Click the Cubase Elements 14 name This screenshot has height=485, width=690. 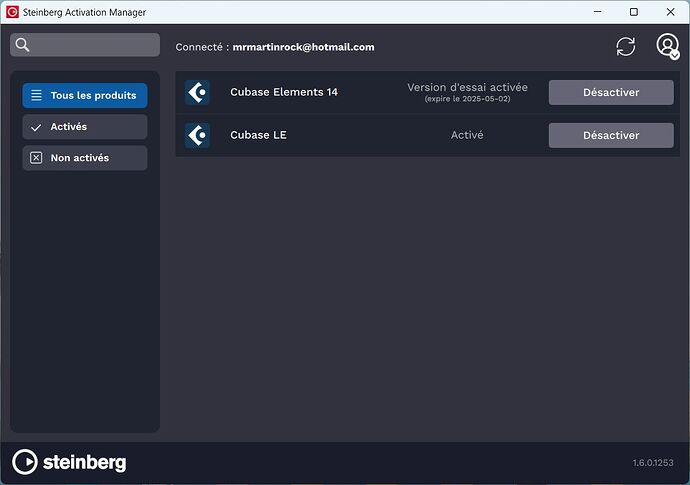(x=284, y=92)
